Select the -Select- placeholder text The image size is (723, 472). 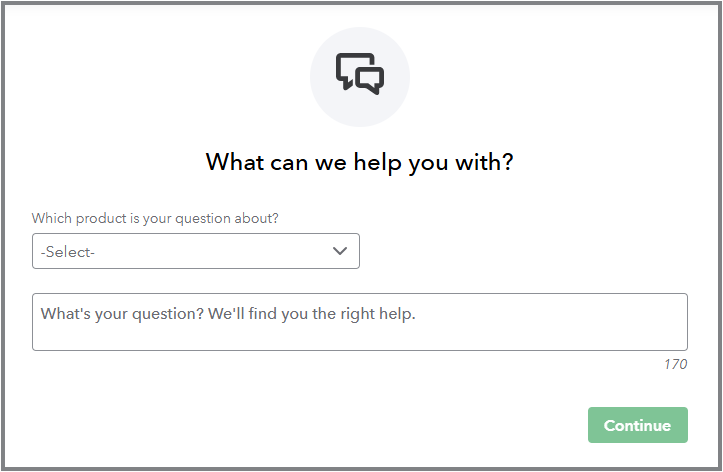[x=68, y=252]
